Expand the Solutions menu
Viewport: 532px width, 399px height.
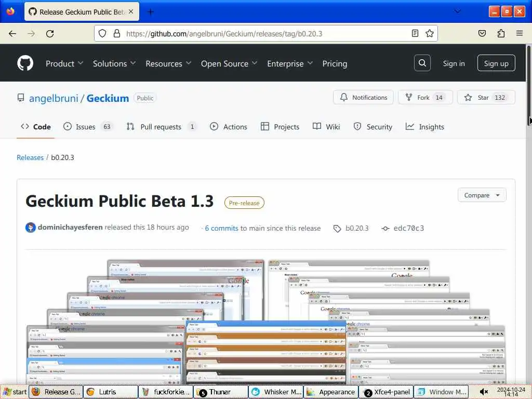[114, 63]
